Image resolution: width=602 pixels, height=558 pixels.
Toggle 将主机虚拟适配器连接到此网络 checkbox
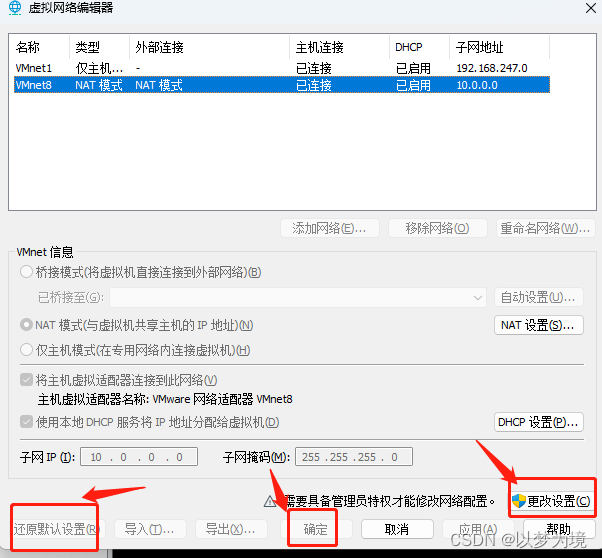click(x=26, y=380)
